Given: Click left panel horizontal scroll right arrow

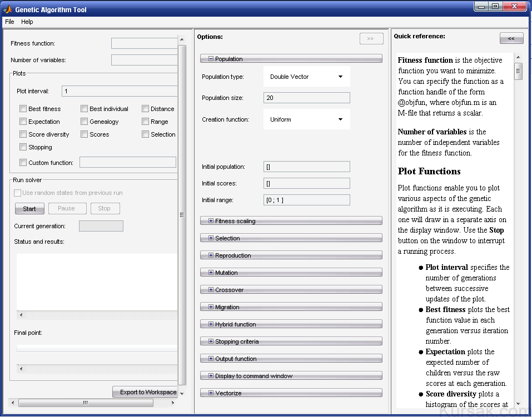Looking at the screenshot, I should (173, 403).
